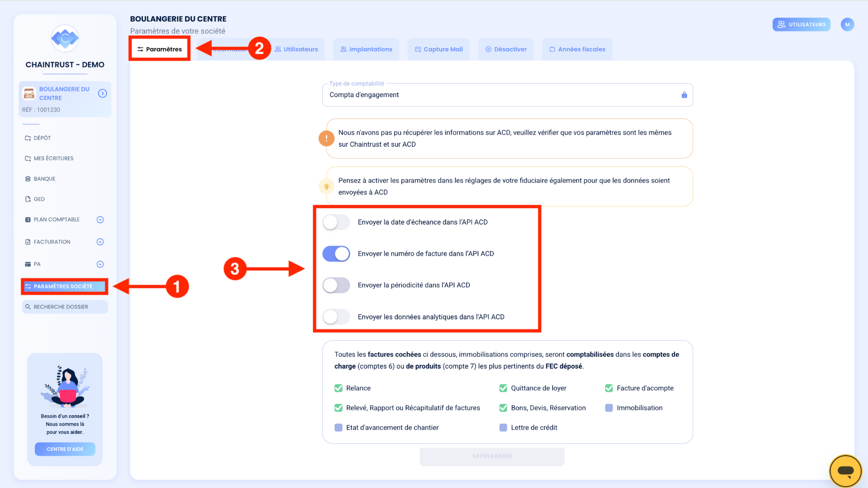Switch to the Implantations tab

366,49
